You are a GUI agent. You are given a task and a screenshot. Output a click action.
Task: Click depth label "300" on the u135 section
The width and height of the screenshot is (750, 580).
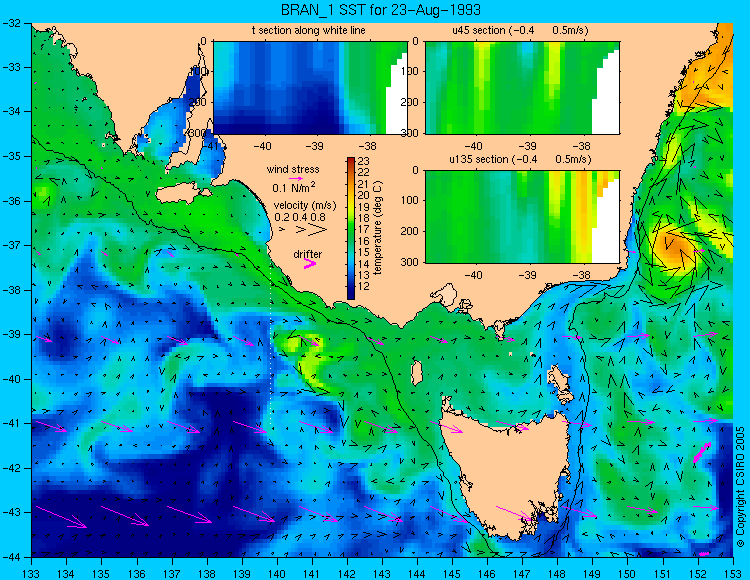(411, 262)
